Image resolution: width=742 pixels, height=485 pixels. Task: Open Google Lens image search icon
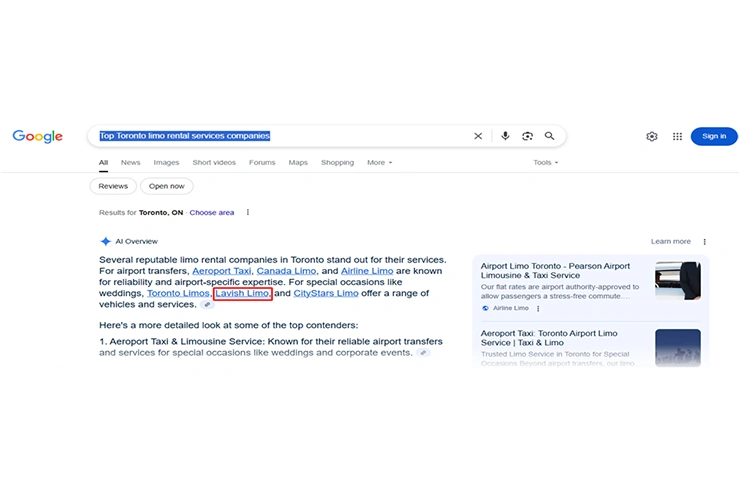527,136
